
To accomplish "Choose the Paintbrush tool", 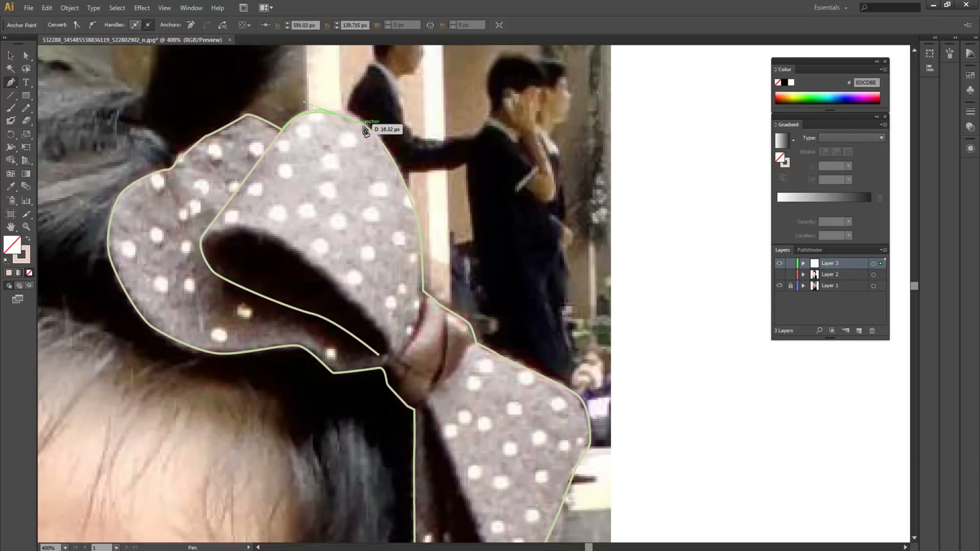I will coord(11,108).
